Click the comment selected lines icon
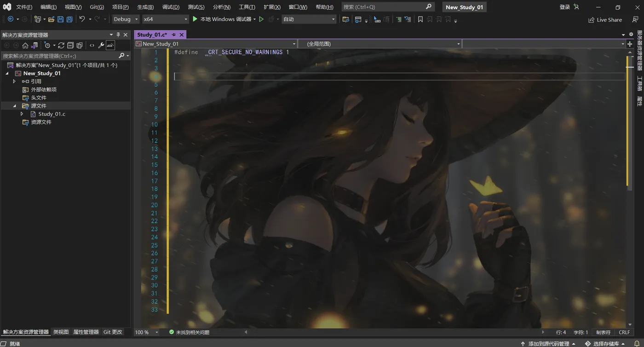The width and height of the screenshot is (644, 347). [398, 19]
